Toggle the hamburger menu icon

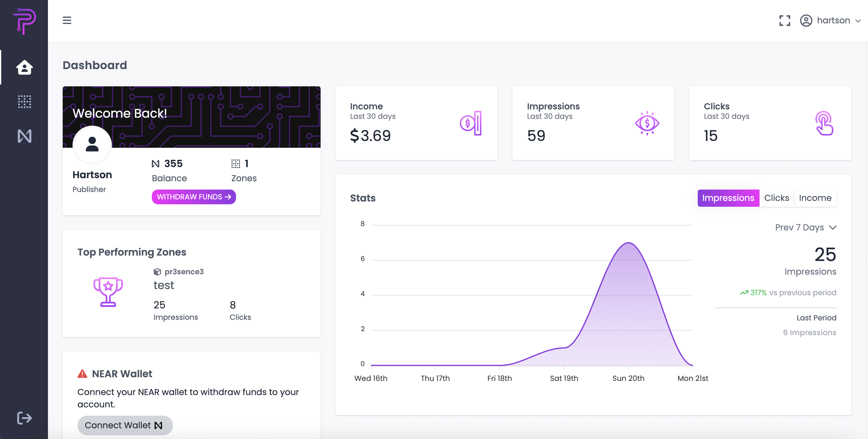click(67, 20)
